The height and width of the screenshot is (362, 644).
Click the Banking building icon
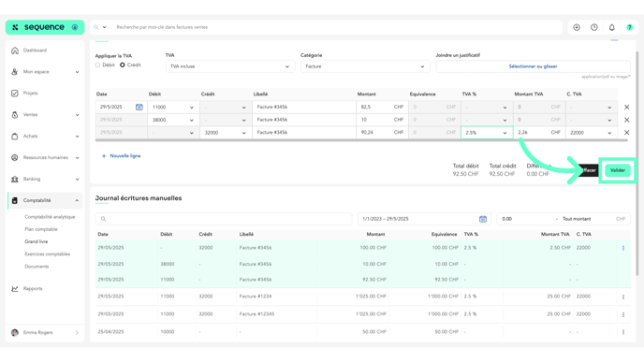15,179
